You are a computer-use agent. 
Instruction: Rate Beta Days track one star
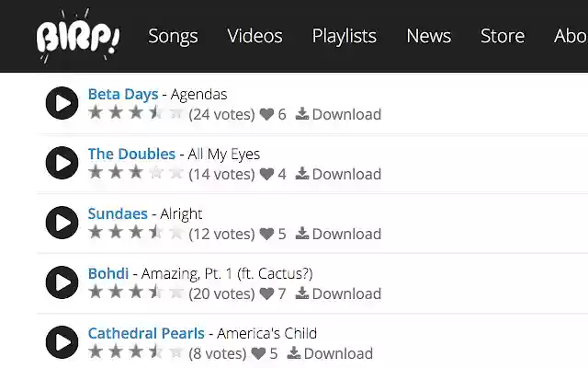(x=96, y=112)
